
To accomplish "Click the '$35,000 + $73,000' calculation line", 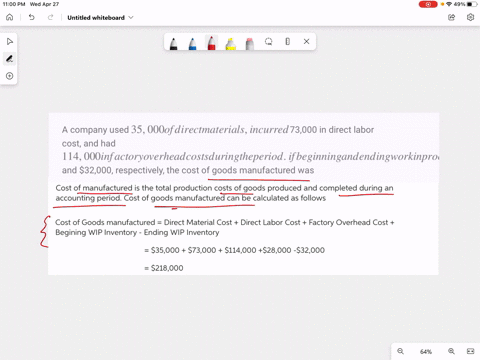I will pyautogui.click(x=234, y=250).
